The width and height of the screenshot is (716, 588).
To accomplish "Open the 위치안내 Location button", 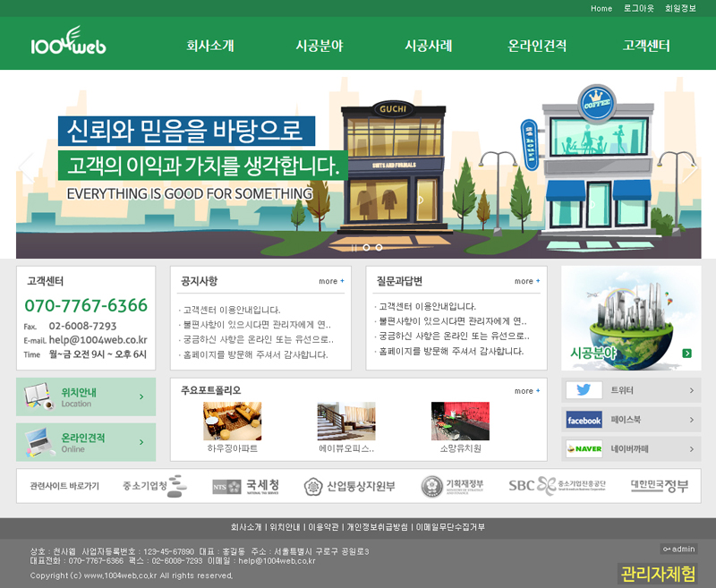I will click(x=86, y=396).
